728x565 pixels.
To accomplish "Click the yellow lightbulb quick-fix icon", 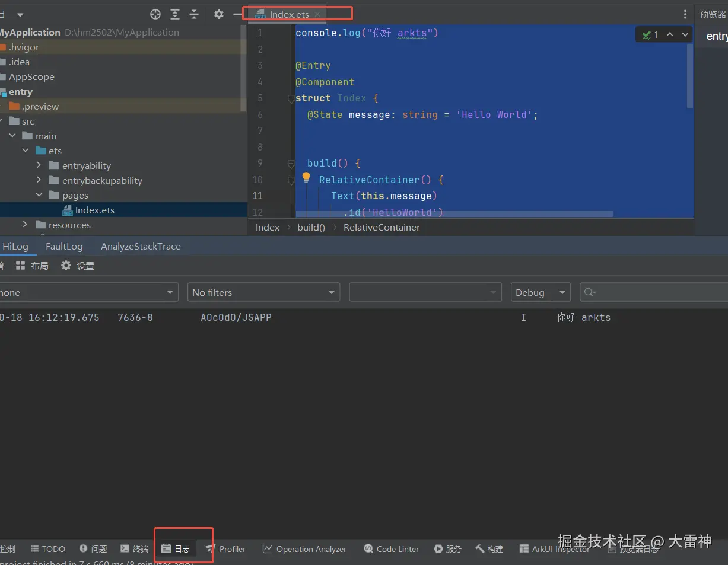I will point(306,177).
